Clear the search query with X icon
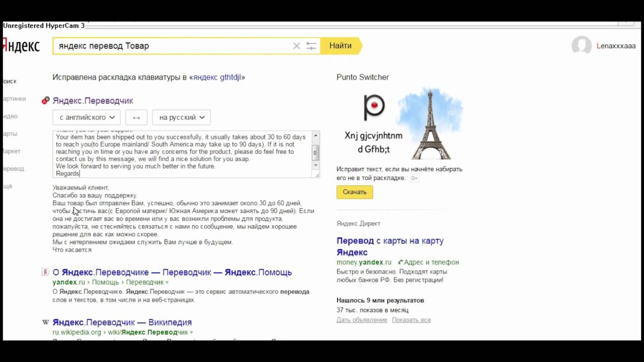The height and width of the screenshot is (362, 644). click(296, 46)
